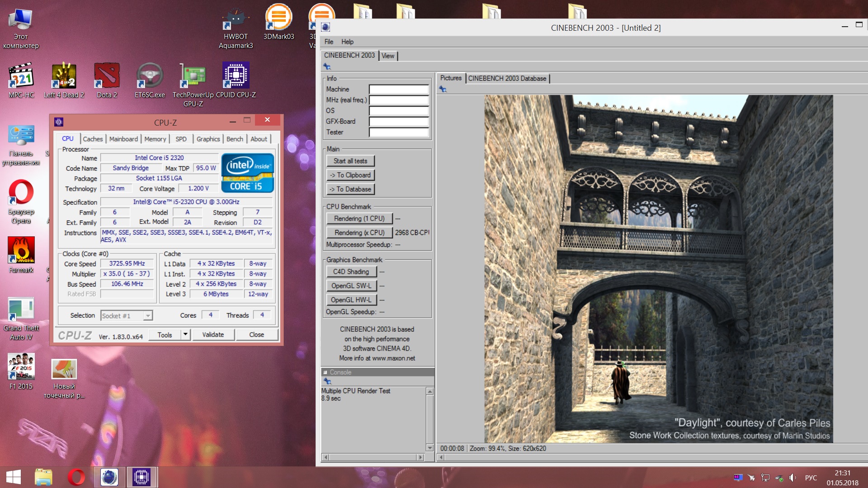Select the Pictures tab in CINEBENCH
The width and height of the screenshot is (868, 488).
451,78
